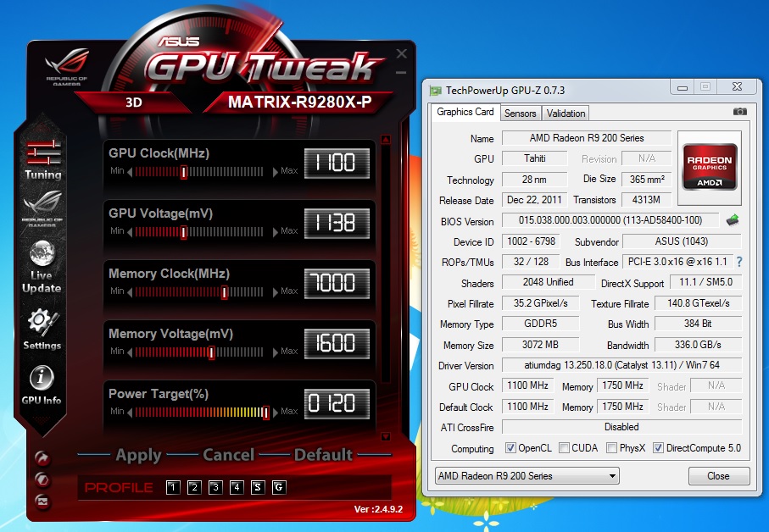Toggle the CUDA checkbox

564,448
